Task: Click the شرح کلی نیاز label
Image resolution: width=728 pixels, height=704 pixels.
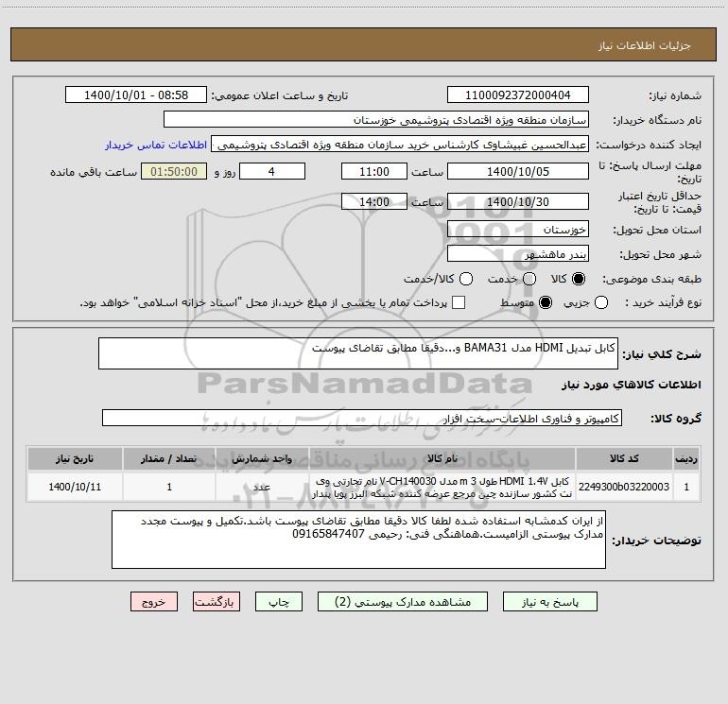Action: coord(662,354)
